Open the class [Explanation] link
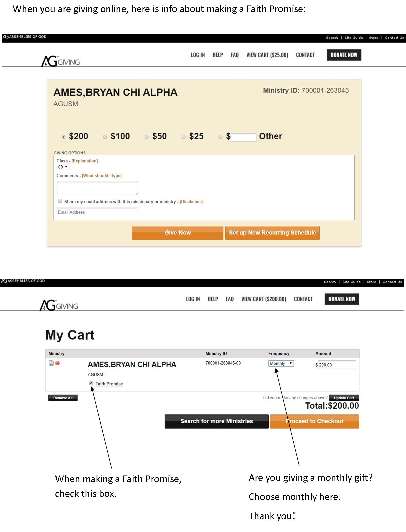 (85, 161)
